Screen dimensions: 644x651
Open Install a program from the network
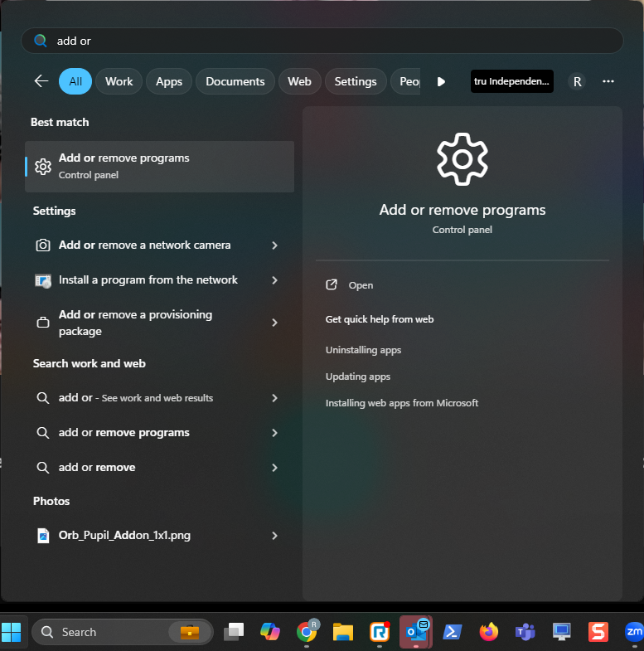[160, 280]
